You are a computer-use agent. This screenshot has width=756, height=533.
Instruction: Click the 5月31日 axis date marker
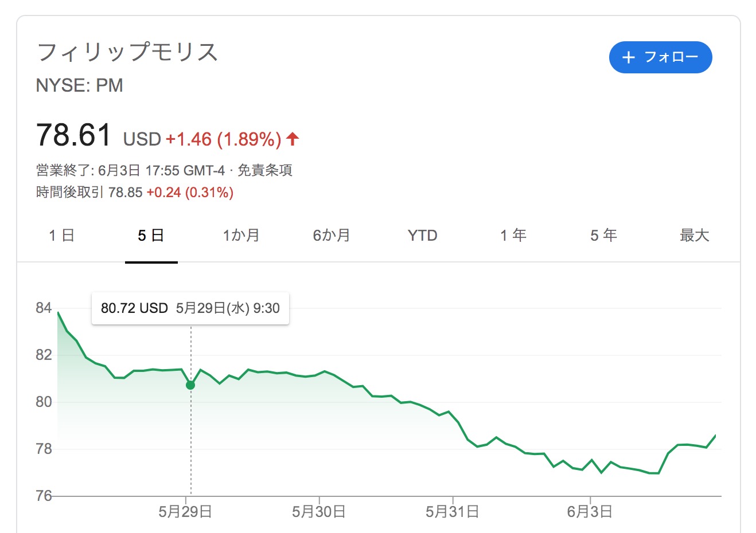pos(452,511)
